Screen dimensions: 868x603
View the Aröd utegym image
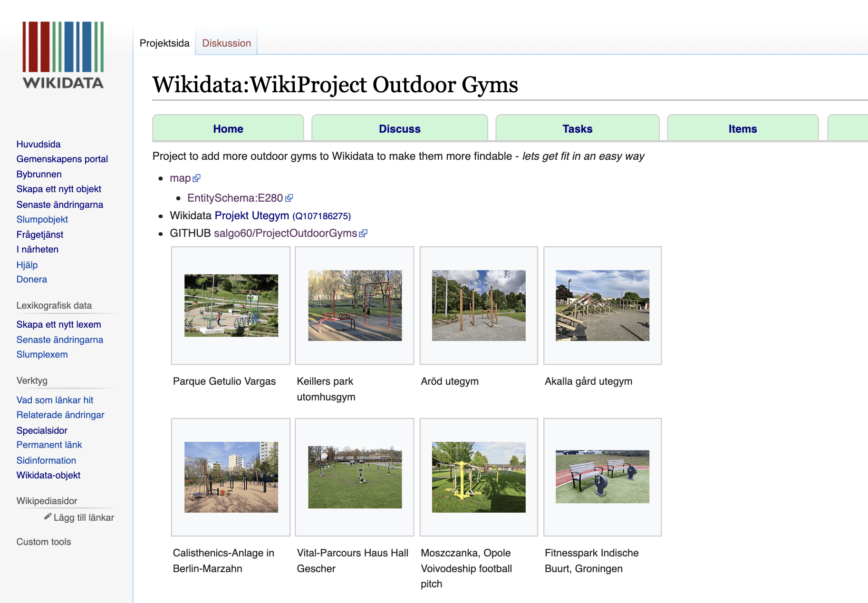pos(479,305)
